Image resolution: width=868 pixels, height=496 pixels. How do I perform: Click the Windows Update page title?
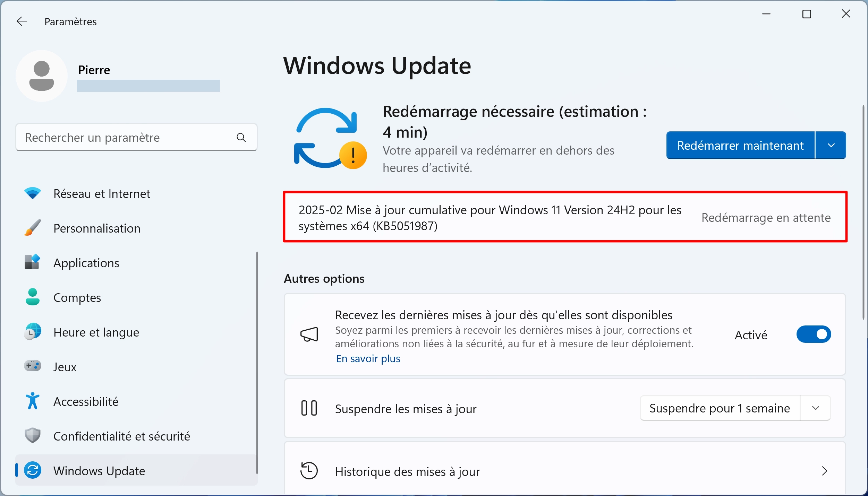point(377,66)
